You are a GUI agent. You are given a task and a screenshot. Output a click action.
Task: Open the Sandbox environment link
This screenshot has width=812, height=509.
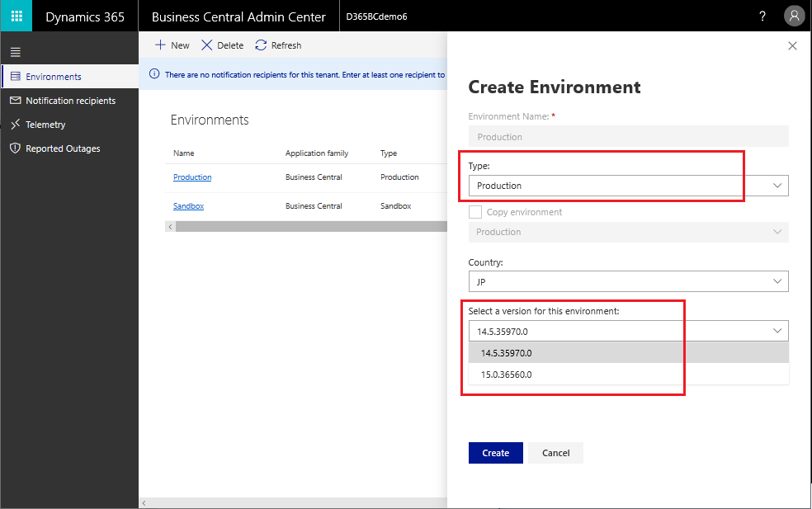pos(188,206)
